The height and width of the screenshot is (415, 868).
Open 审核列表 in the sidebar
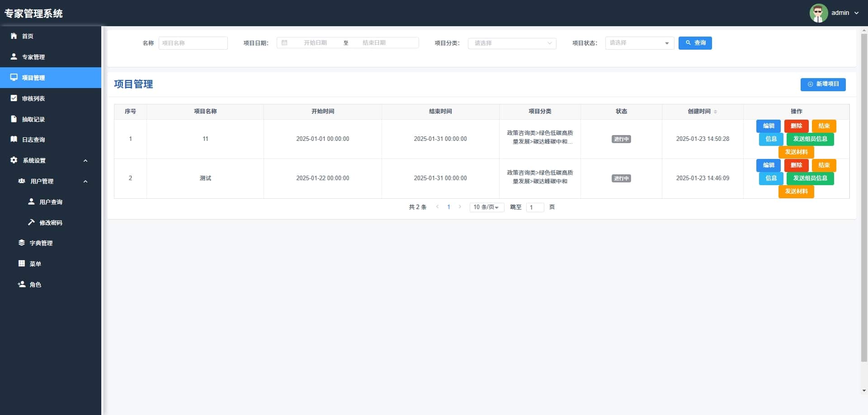51,98
